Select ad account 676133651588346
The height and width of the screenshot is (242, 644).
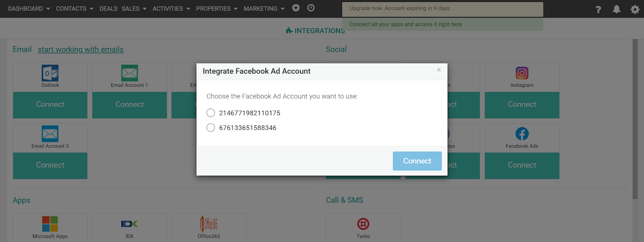(211, 128)
